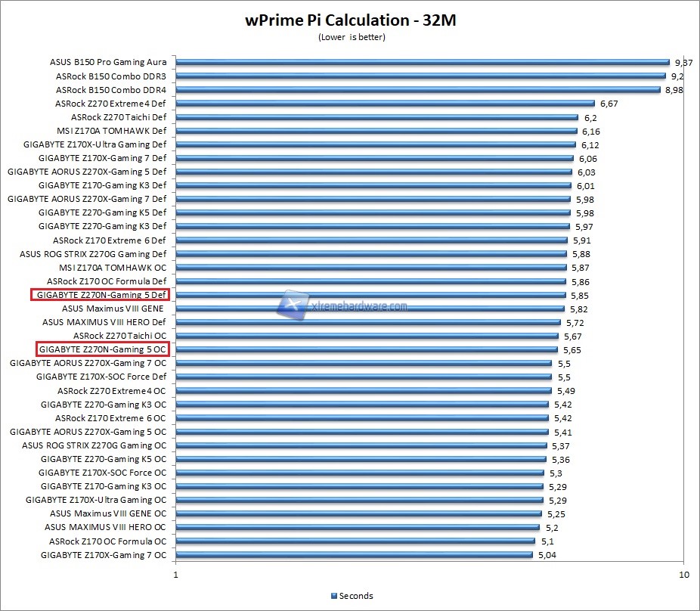Select the ASUS B150 Pro Gaming Aura bar
Image resolution: width=700 pixels, height=611 pixels.
click(x=423, y=63)
